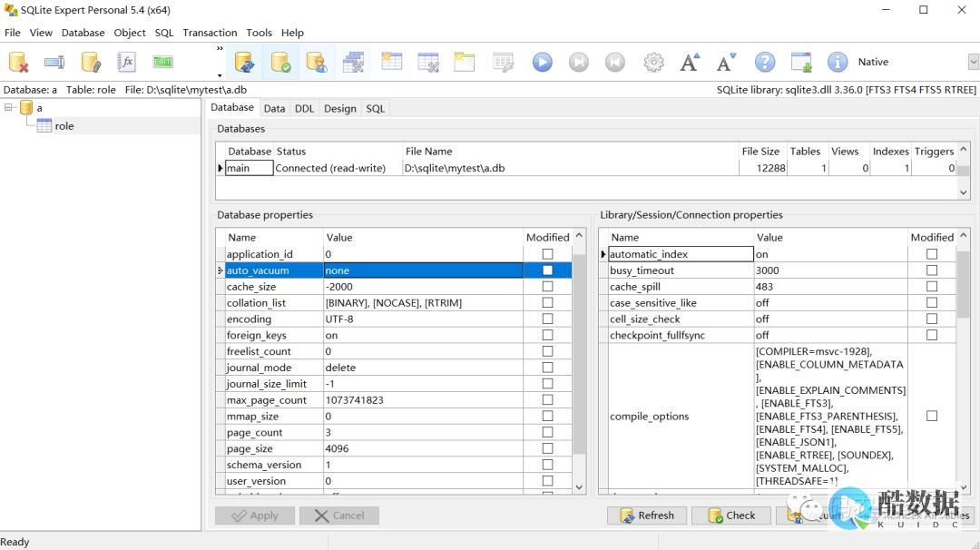Click the automatic_index name cell
This screenshot has width=980, height=550.
(681, 254)
